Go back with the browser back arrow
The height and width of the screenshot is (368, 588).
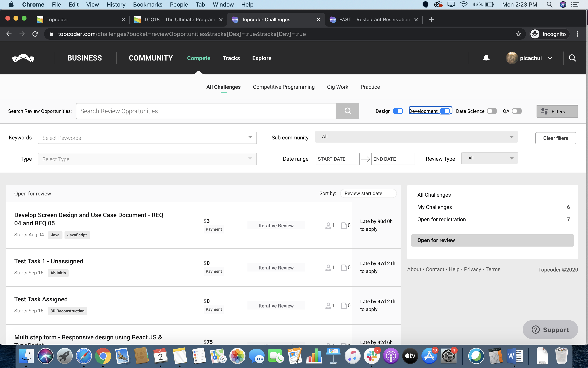pos(9,34)
